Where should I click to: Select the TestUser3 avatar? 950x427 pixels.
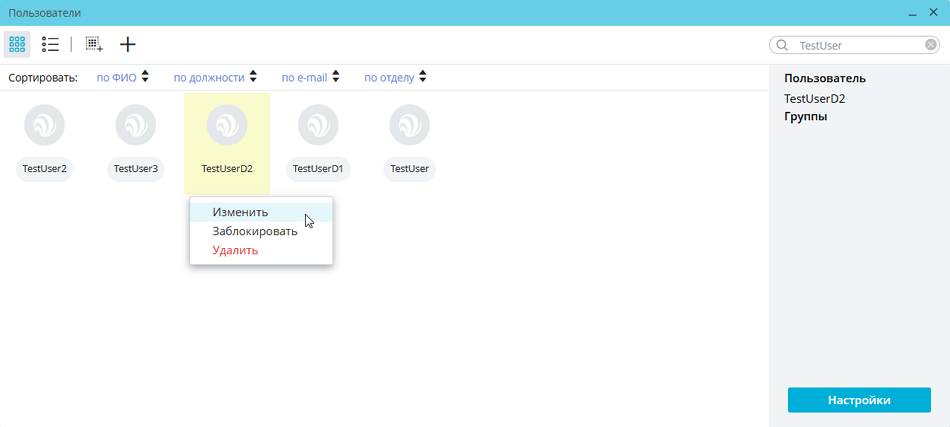[x=135, y=126]
